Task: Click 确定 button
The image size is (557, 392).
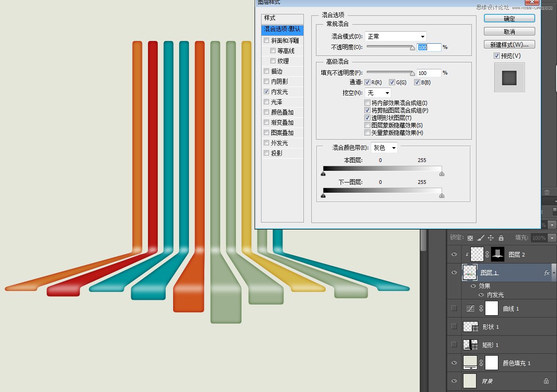Action: coord(510,19)
